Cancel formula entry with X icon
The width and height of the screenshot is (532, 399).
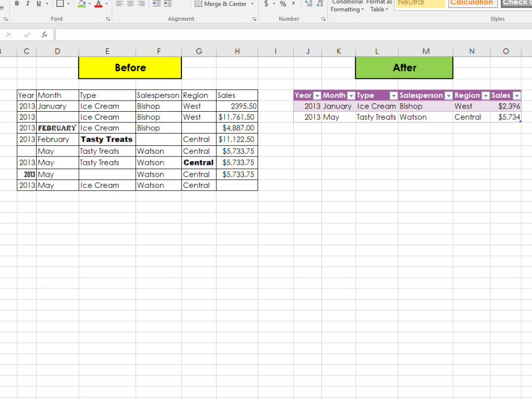pos(9,35)
